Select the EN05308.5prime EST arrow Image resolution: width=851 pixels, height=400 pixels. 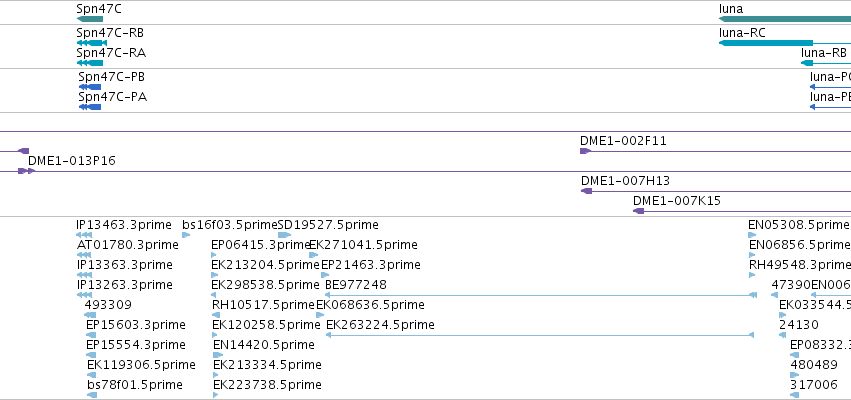752,235
